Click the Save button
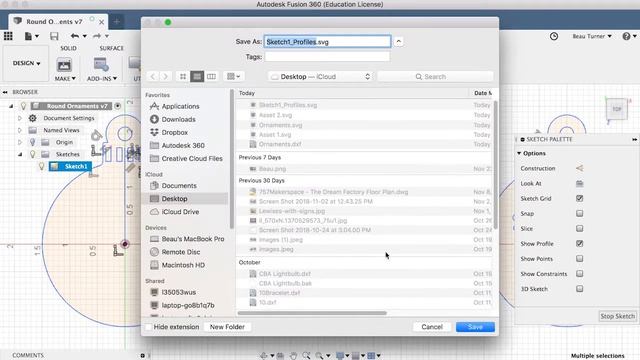 pyautogui.click(x=475, y=327)
